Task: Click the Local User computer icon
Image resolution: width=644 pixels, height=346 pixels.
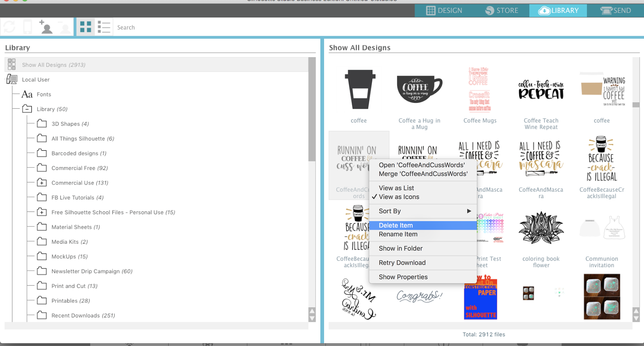Action: click(12, 79)
